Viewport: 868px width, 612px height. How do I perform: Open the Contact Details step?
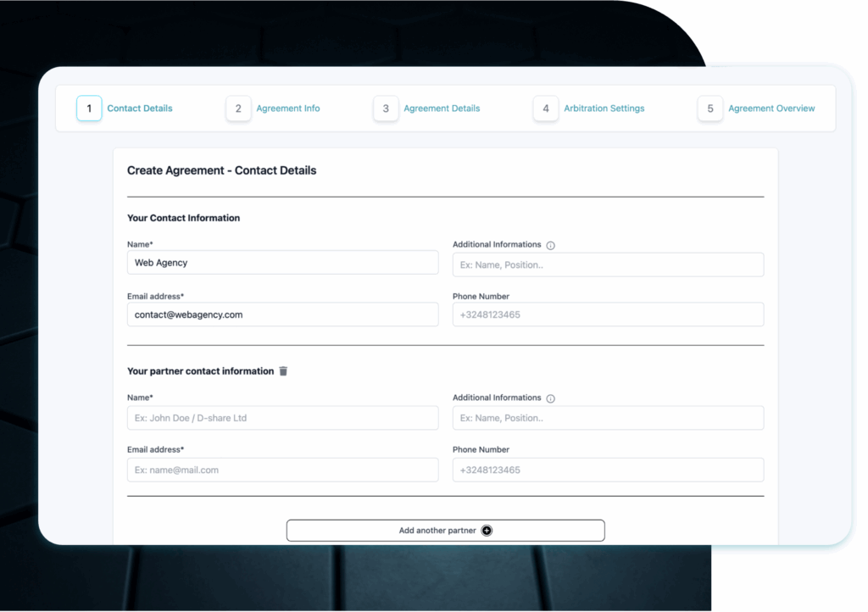click(x=140, y=108)
